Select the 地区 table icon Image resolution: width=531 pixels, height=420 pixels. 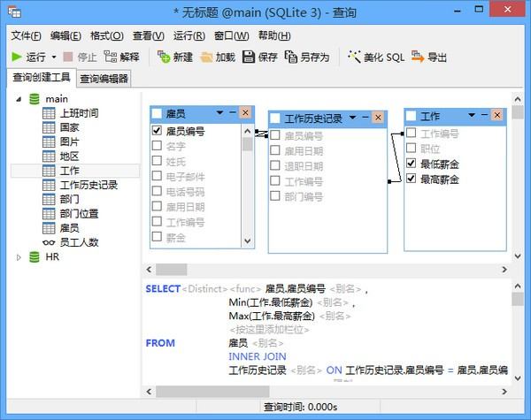pyautogui.click(x=49, y=156)
